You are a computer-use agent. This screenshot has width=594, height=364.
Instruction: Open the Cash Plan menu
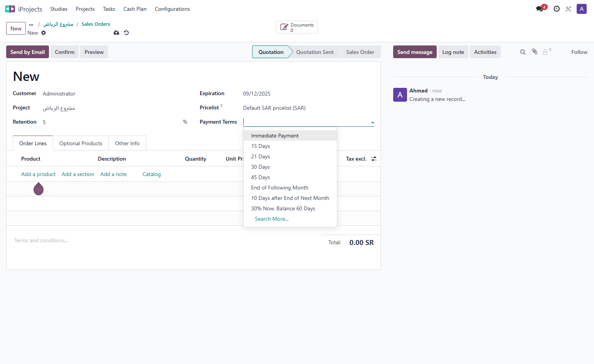pyautogui.click(x=135, y=9)
